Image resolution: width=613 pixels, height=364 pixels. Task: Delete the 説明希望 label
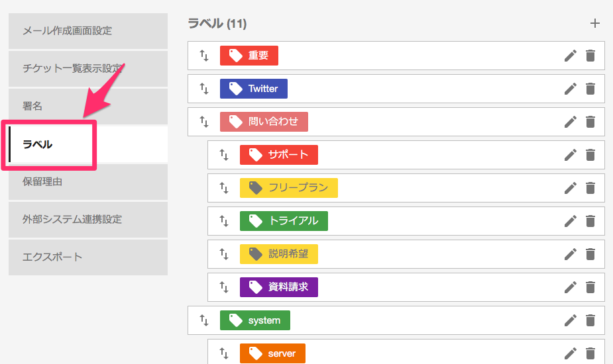590,254
